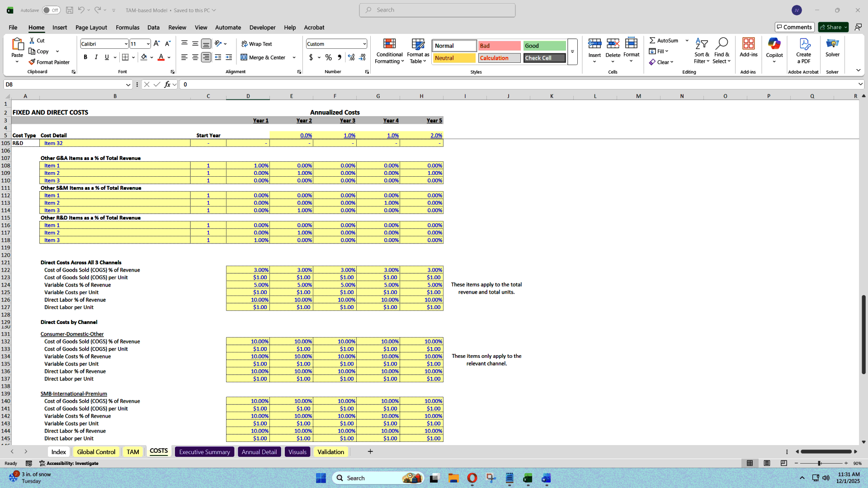The width and height of the screenshot is (868, 488).
Task: Select the AutoSum function
Action: click(x=664, y=40)
